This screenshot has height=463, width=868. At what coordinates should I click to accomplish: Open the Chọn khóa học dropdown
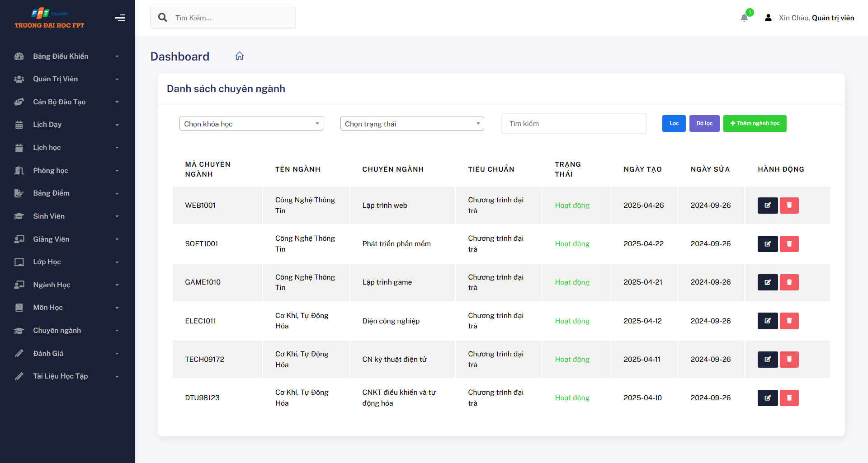click(251, 124)
